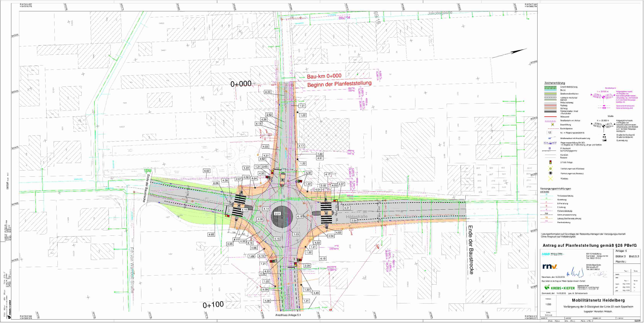Click the Prüfschacht circle symbol in the legend
The width and height of the screenshot is (644, 323).
coord(550,148)
